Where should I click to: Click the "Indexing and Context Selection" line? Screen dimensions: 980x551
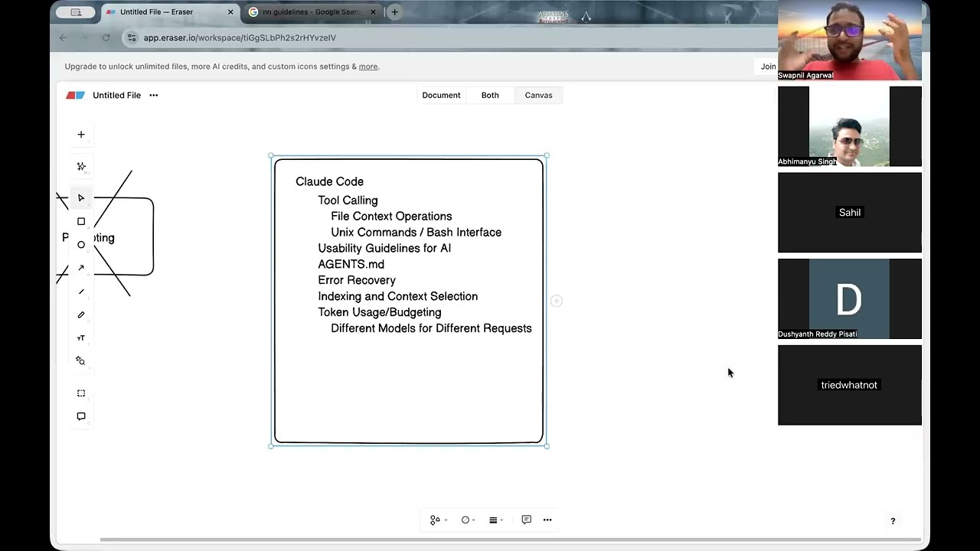tap(397, 297)
